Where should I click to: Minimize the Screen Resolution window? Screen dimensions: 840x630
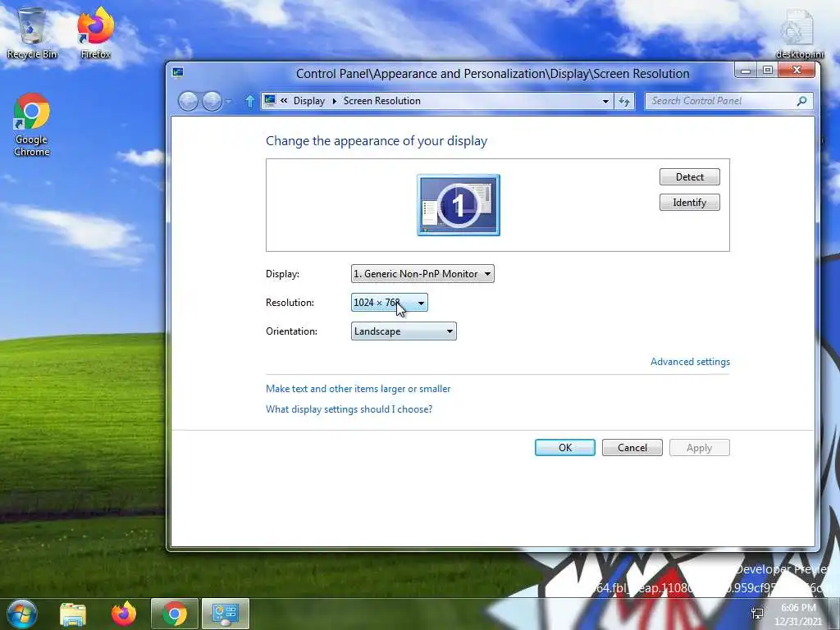click(x=746, y=71)
